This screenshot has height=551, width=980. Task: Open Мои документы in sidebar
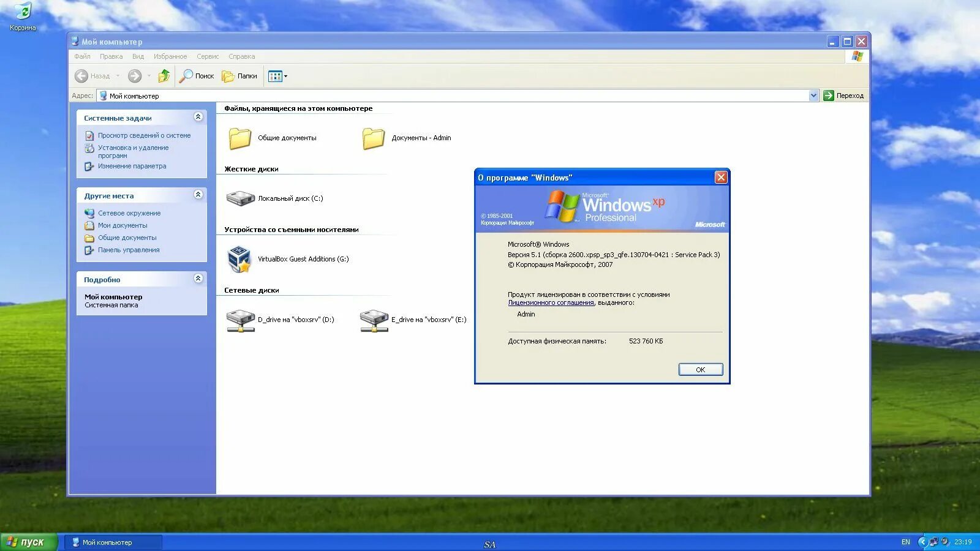pyautogui.click(x=123, y=225)
